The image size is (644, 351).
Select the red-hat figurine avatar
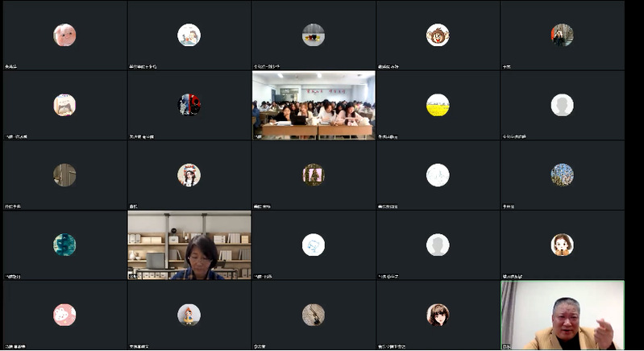(189, 315)
